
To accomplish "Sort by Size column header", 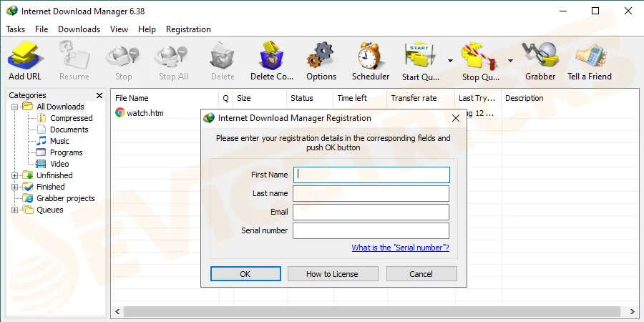I will pyautogui.click(x=260, y=98).
